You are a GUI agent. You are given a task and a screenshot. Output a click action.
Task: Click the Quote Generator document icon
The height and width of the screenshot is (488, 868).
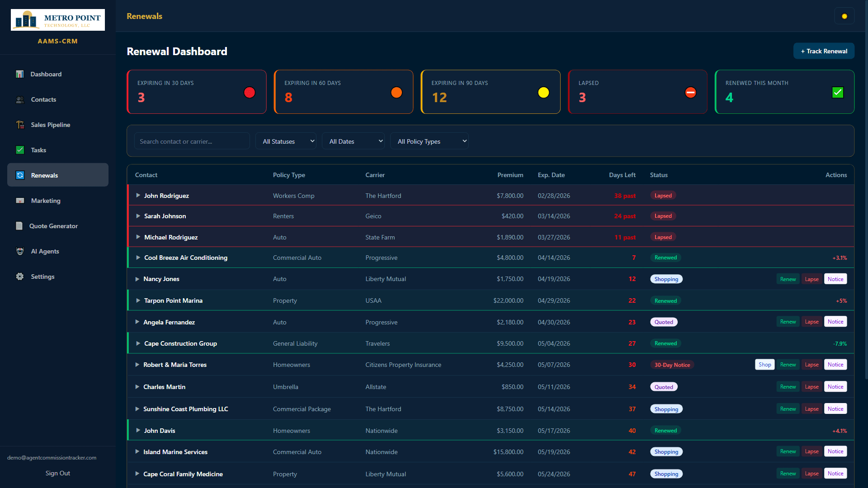coord(20,226)
